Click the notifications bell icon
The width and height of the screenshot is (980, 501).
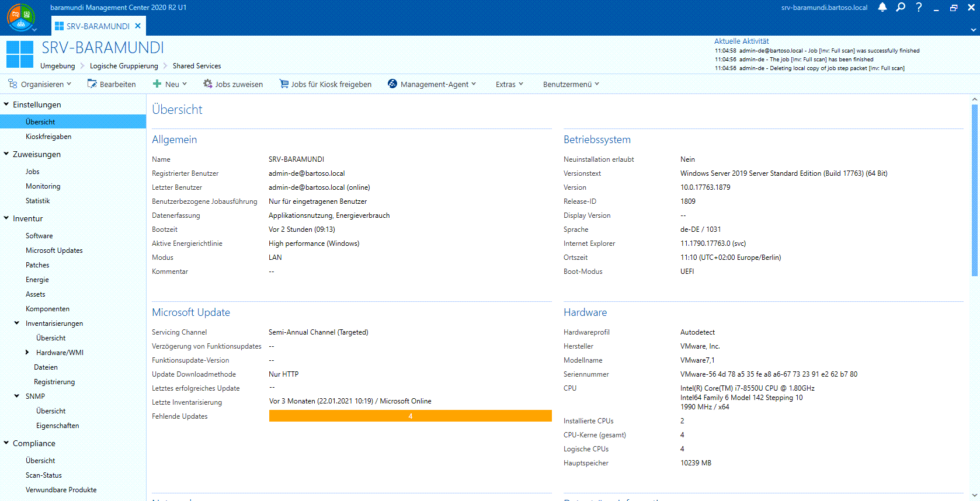(x=882, y=8)
